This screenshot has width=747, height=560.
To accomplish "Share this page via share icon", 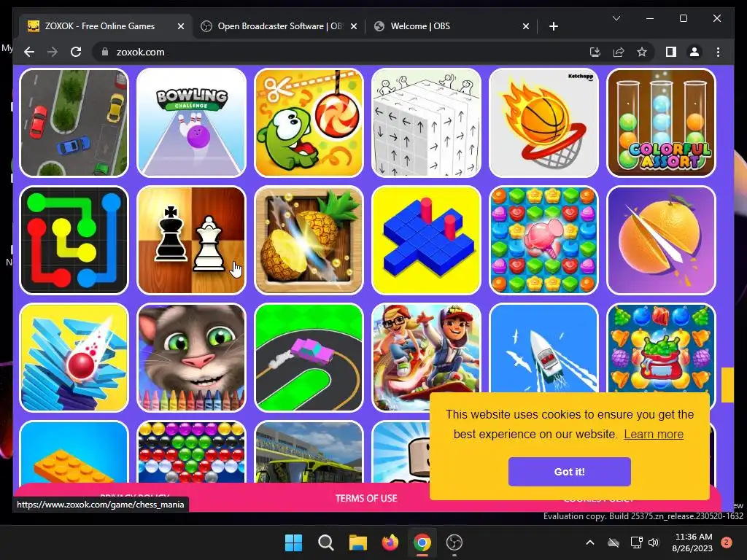I will (x=619, y=52).
